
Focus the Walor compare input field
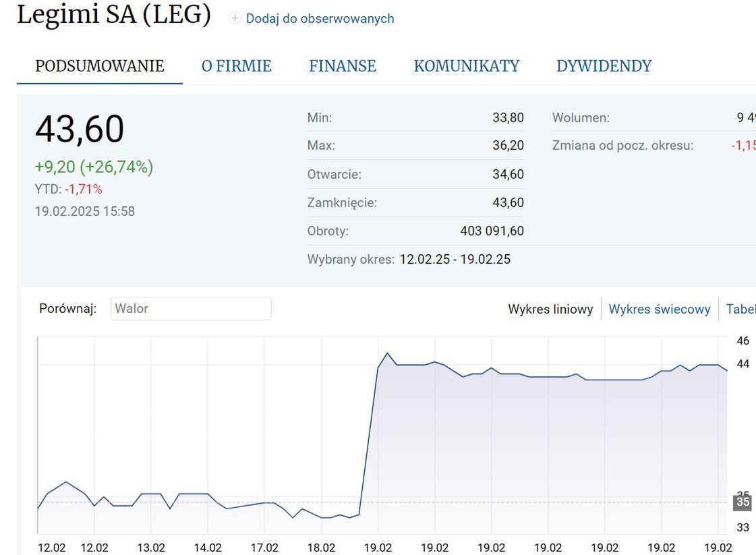click(191, 309)
